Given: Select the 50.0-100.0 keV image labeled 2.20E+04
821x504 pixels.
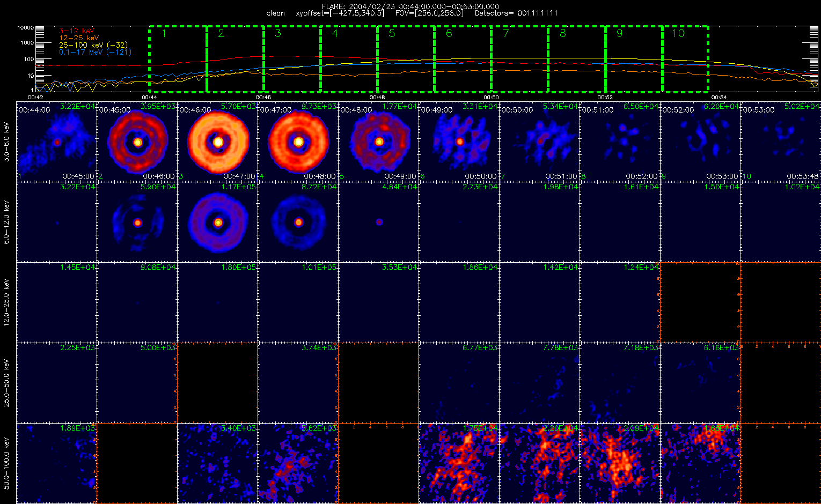Looking at the screenshot, I should click(x=540, y=463).
